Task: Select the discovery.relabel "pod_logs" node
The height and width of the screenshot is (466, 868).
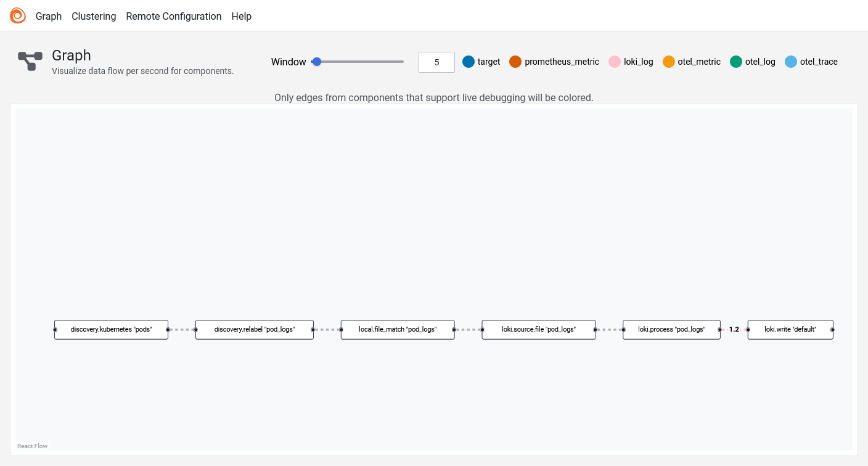Action: 255,330
